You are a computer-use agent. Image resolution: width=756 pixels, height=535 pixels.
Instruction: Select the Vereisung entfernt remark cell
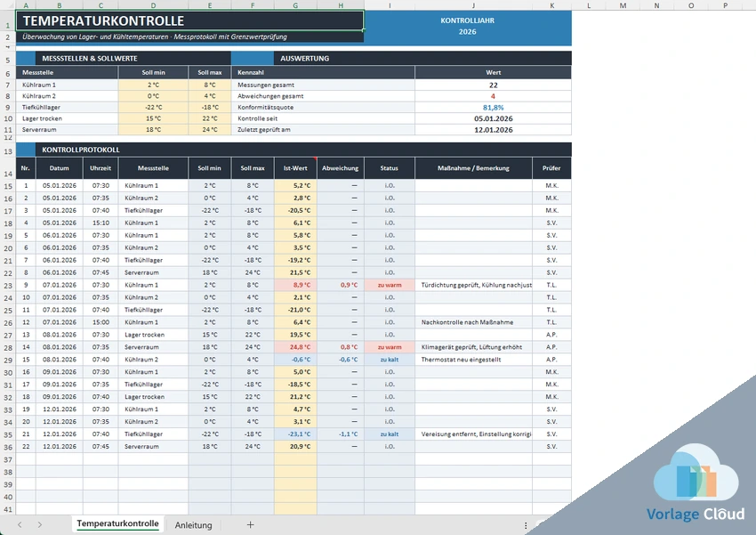(x=473, y=434)
